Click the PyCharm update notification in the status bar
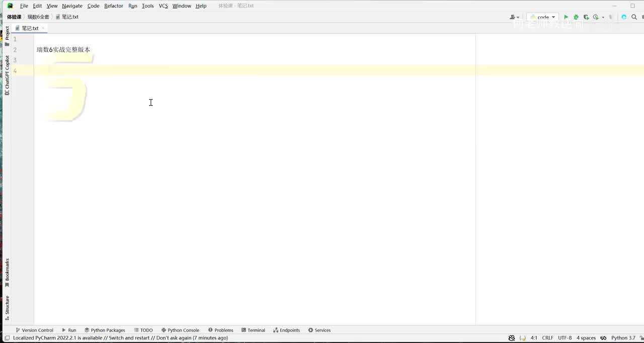This screenshot has width=644, height=343. pos(120,338)
